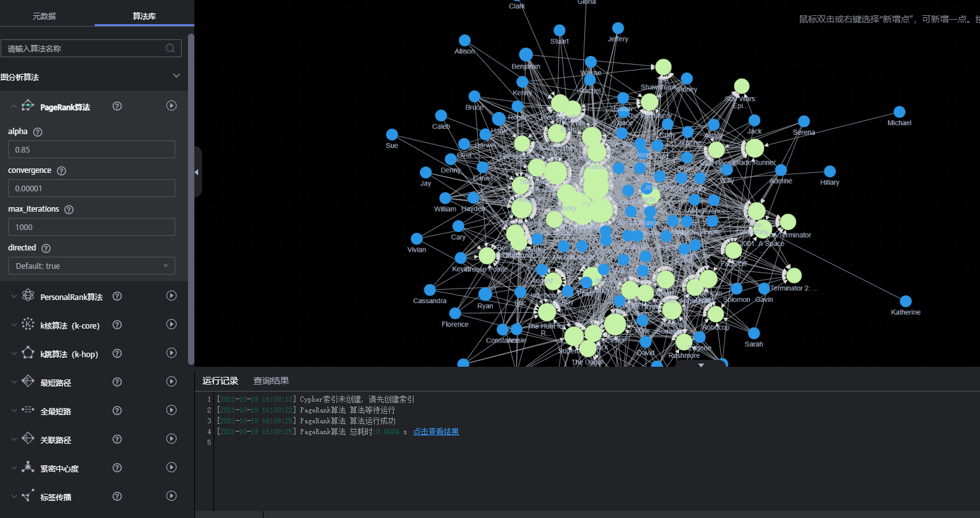Switch to the 元数据 tab
Image resolution: width=980 pixels, height=518 pixels.
[x=43, y=17]
